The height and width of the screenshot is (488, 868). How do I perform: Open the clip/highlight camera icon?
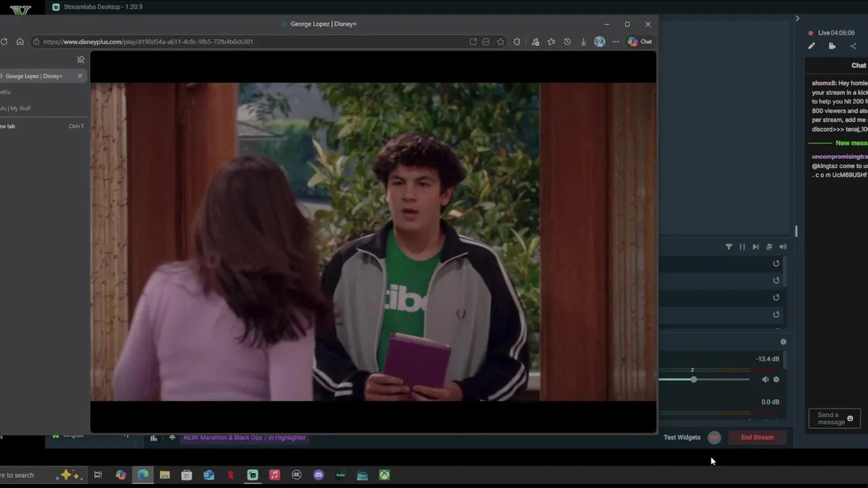[x=832, y=46]
